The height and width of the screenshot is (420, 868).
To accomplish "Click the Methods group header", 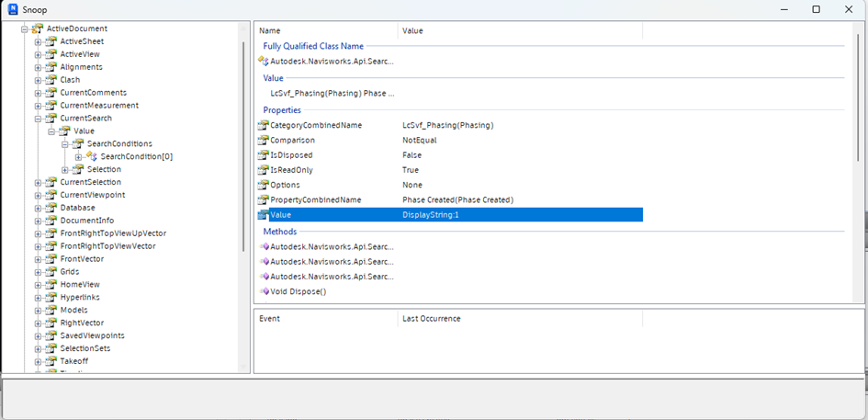I will pos(279,232).
